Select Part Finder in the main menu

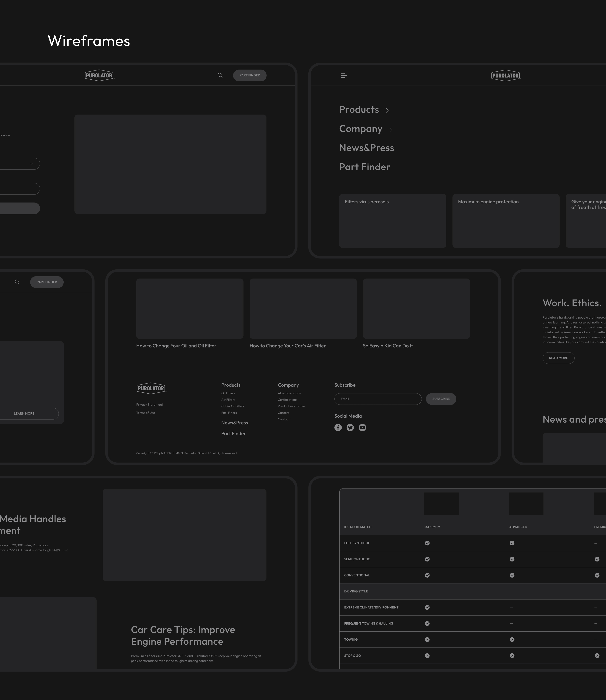365,167
